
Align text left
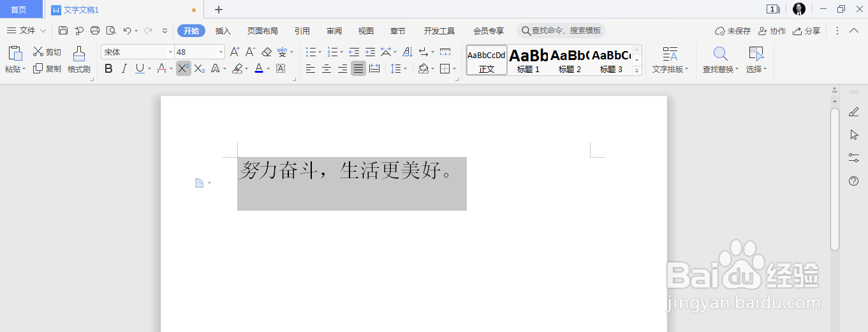point(311,69)
